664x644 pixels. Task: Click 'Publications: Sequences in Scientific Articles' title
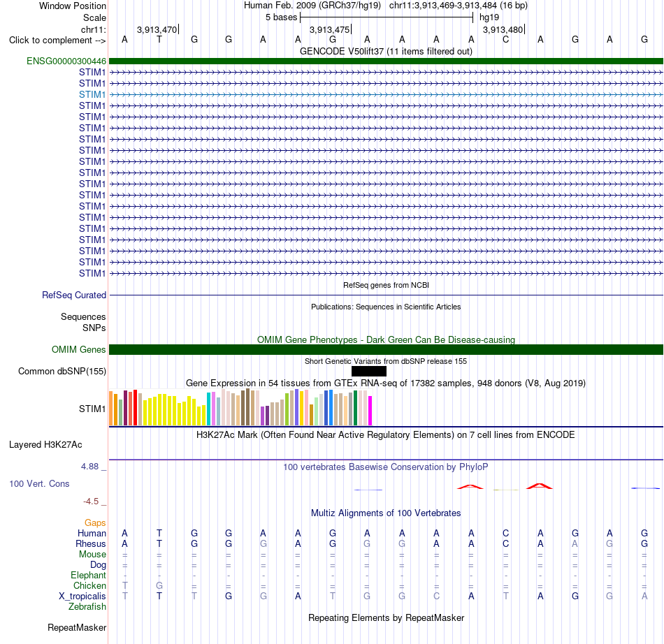pos(386,307)
